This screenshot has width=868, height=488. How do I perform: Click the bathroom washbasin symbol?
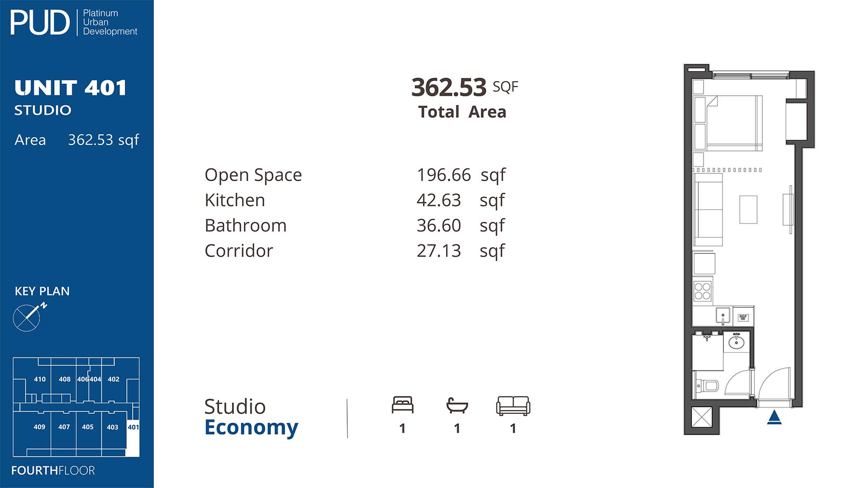click(x=736, y=343)
